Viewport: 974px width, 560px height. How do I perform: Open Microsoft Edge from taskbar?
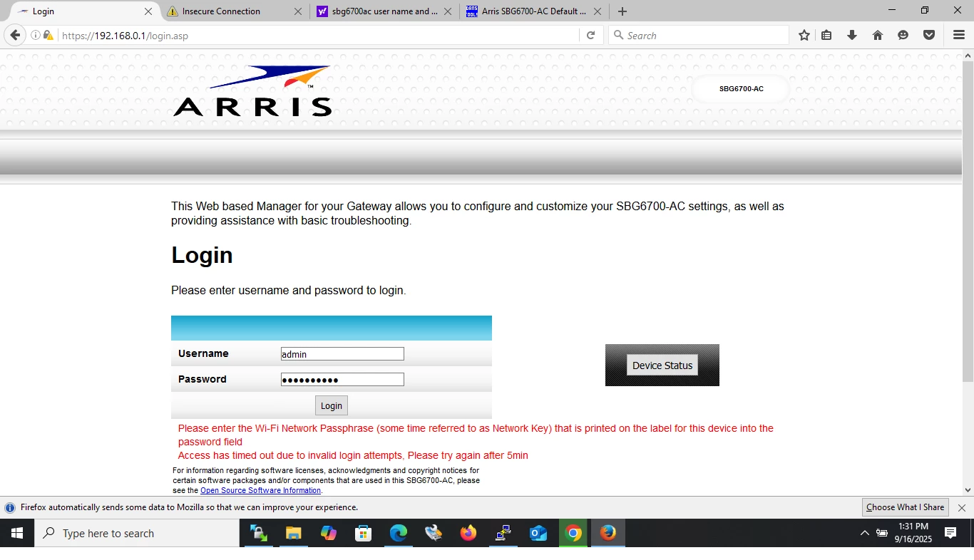tap(399, 533)
